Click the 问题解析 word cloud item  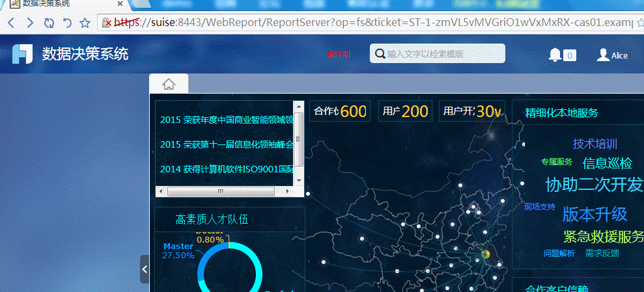[559, 254]
